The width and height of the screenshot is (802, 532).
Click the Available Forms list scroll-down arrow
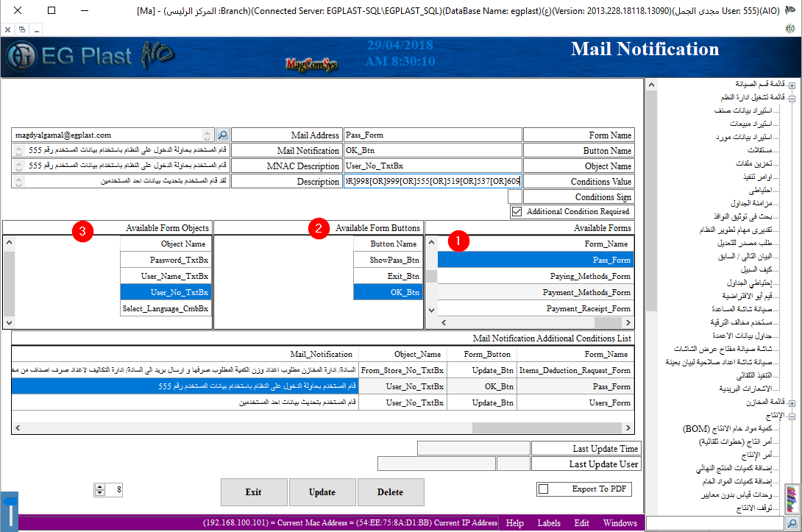[432, 310]
